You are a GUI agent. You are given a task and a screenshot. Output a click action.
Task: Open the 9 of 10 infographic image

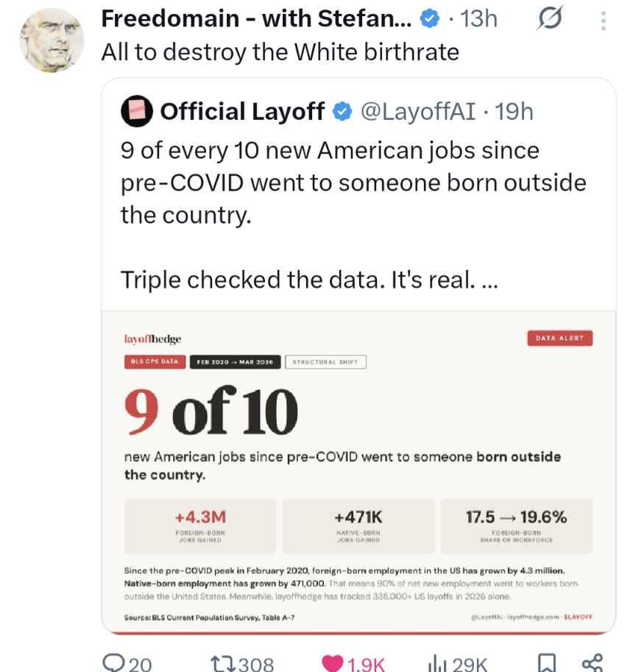(x=358, y=471)
